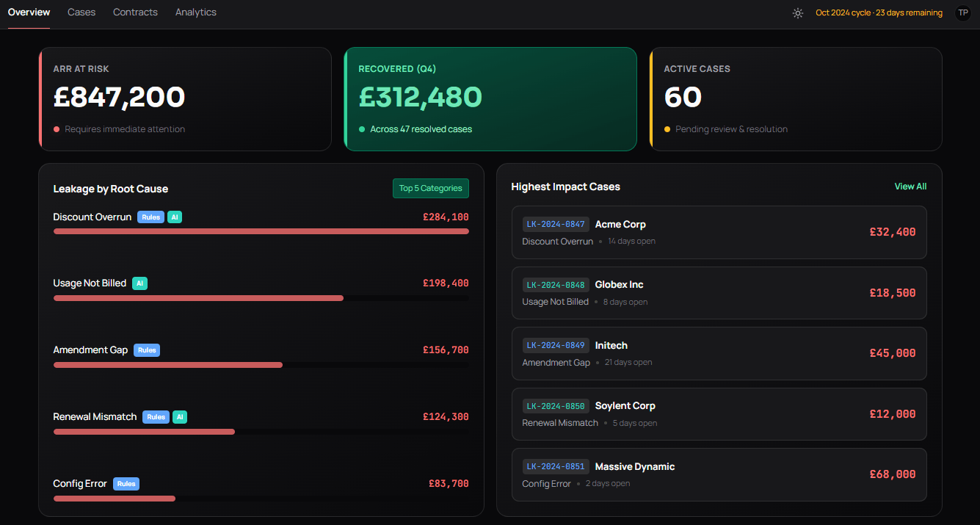
Task: Go to the Analytics tab
Action: coord(196,12)
